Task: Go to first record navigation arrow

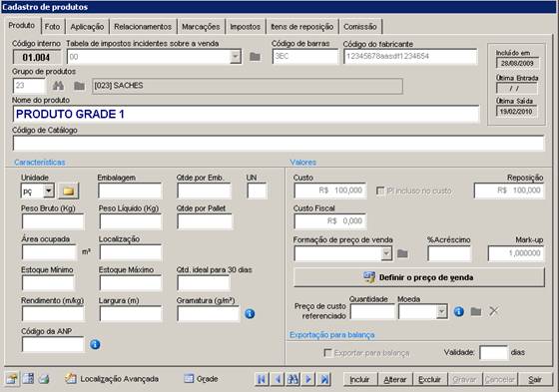Action: coord(262,379)
